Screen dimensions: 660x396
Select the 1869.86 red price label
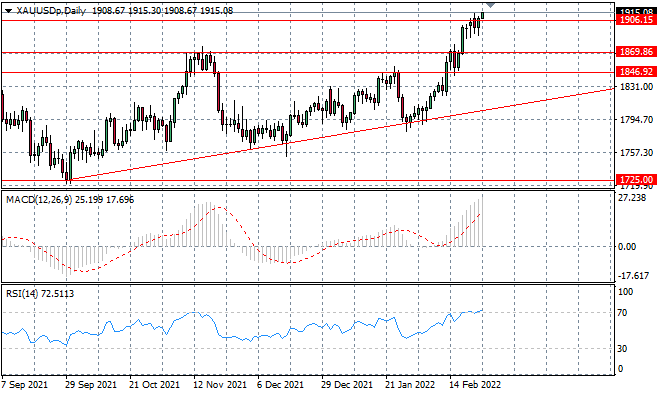point(636,52)
